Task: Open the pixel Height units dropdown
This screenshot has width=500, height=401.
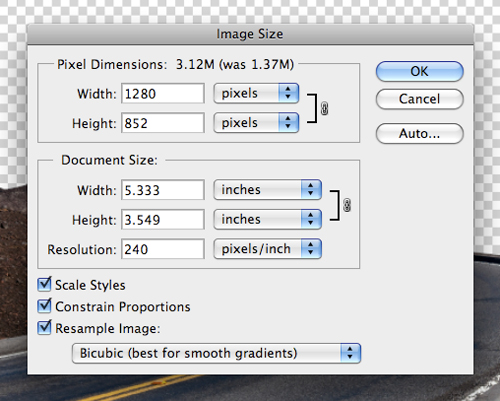Action: point(256,123)
